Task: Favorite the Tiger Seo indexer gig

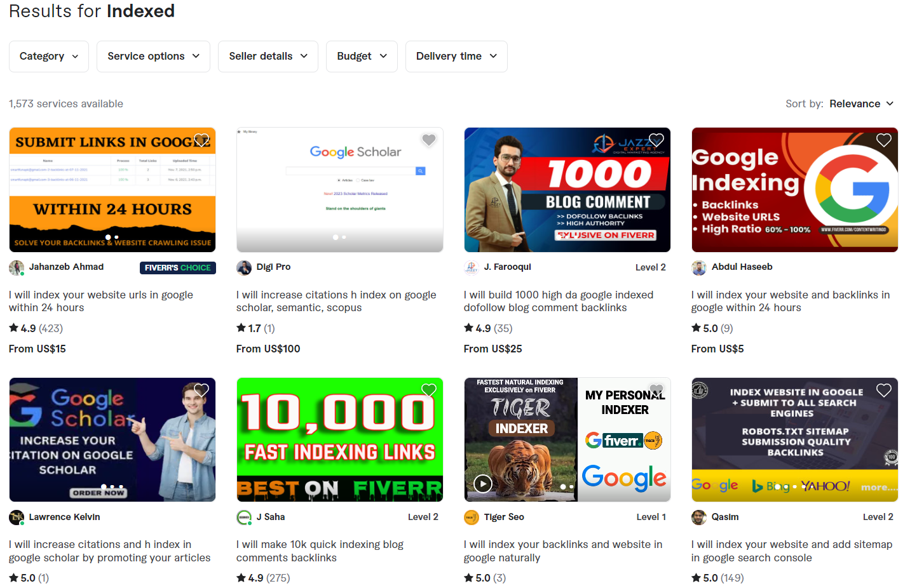Action: click(656, 391)
